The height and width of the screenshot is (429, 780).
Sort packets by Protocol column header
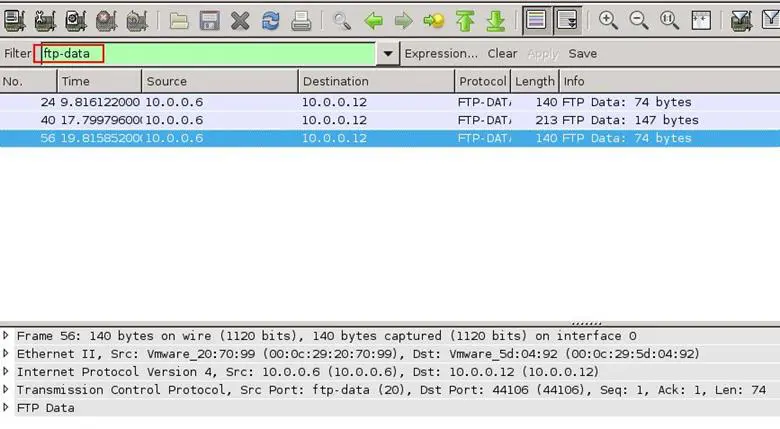482,82
